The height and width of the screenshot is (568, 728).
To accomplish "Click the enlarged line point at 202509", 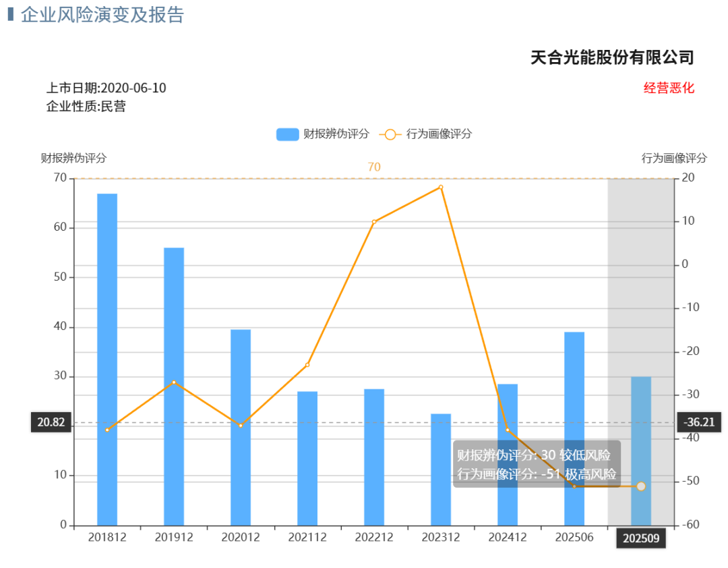I will click(x=641, y=486).
